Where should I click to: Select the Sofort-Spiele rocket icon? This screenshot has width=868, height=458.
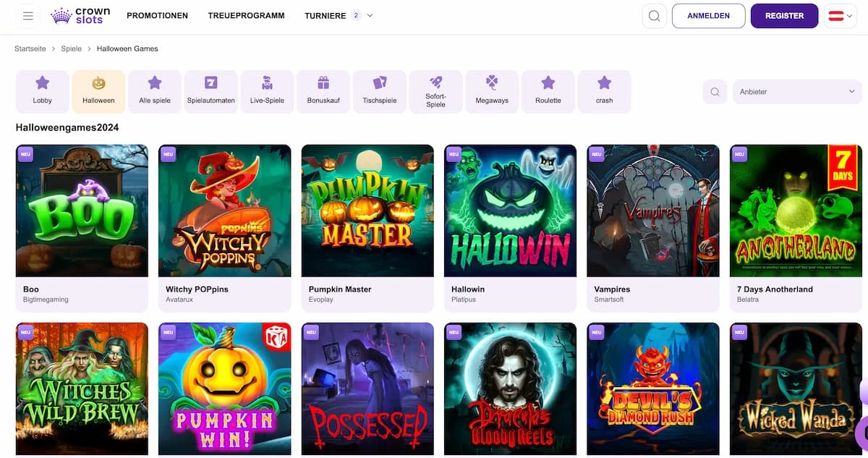coord(435,82)
